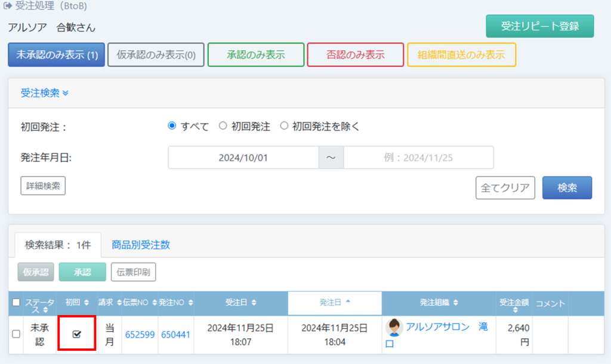Toggle the select-all checkbox in table header
This screenshot has height=364, width=611.
click(16, 303)
